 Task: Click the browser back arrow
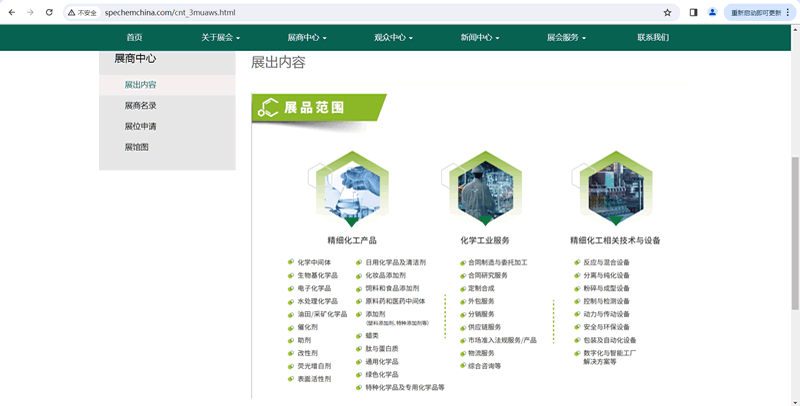point(12,13)
